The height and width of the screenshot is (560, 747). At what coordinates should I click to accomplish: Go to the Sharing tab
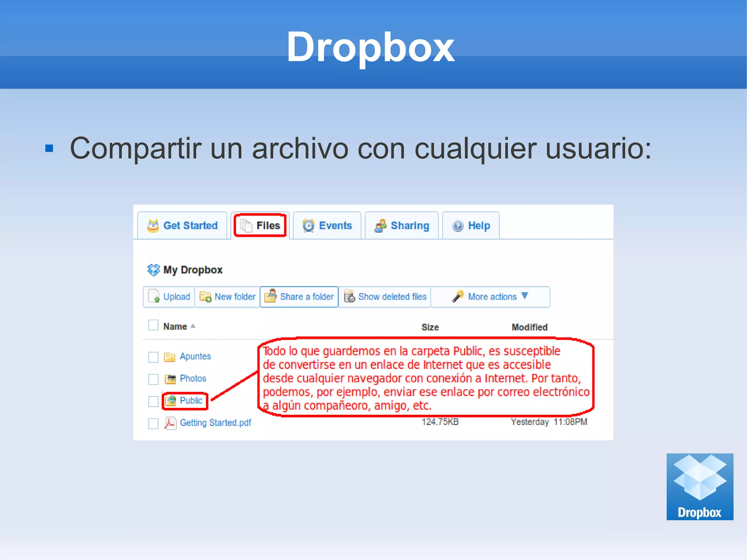(402, 225)
